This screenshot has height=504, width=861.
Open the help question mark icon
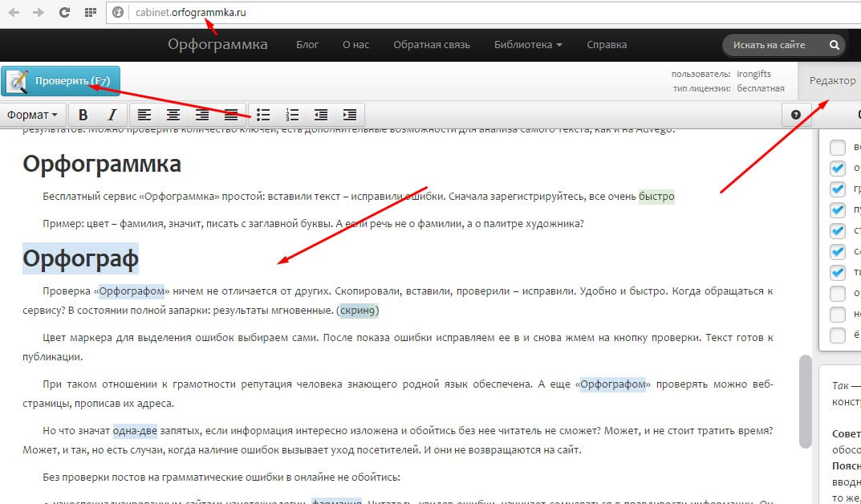795,115
